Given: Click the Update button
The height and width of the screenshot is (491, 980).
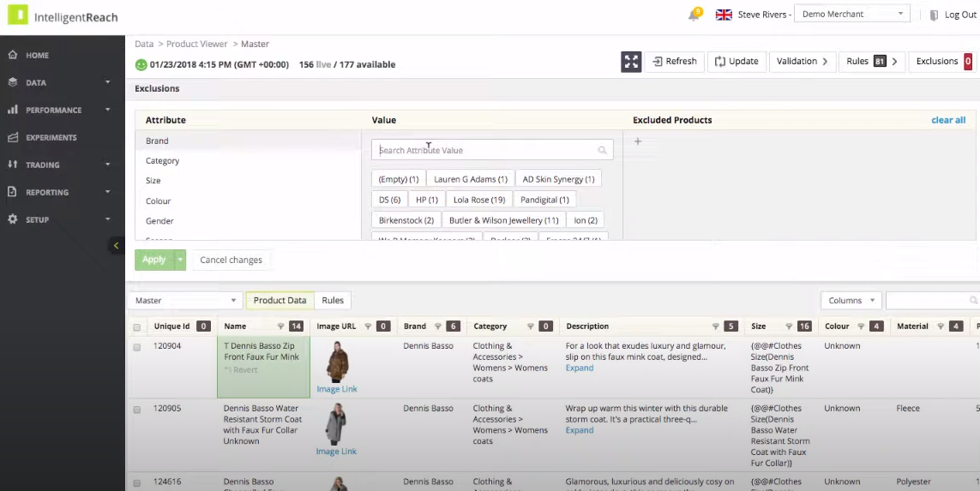Looking at the screenshot, I should 737,61.
